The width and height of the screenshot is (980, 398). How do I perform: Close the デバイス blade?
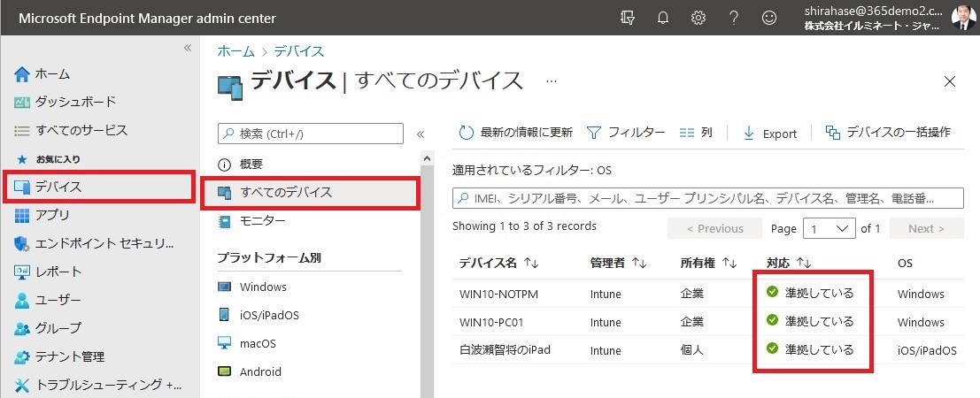click(x=950, y=81)
